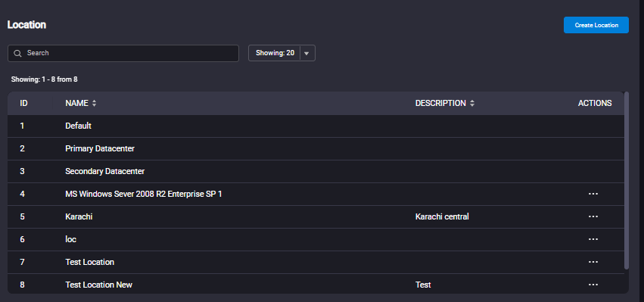
Task: Select the Secondary Datacenter row
Action: (x=316, y=171)
